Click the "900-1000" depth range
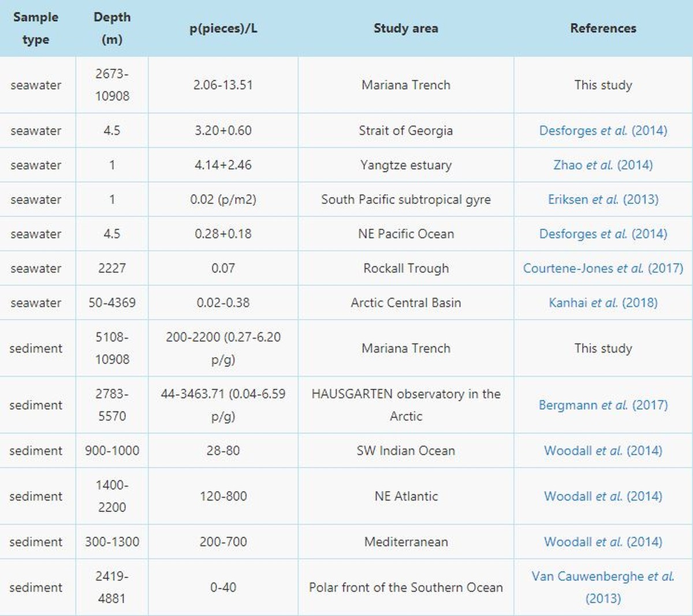This screenshot has width=693, height=616. [x=112, y=451]
